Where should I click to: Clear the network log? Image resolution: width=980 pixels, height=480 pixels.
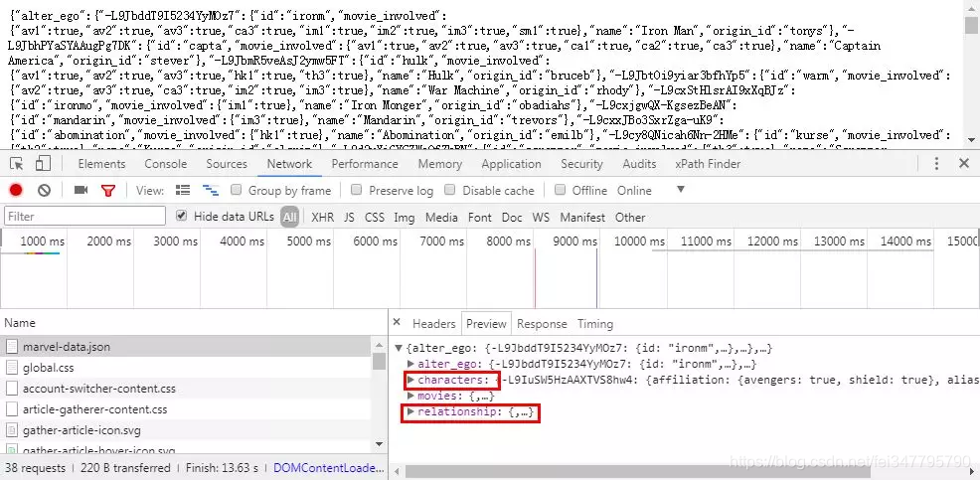click(x=44, y=190)
